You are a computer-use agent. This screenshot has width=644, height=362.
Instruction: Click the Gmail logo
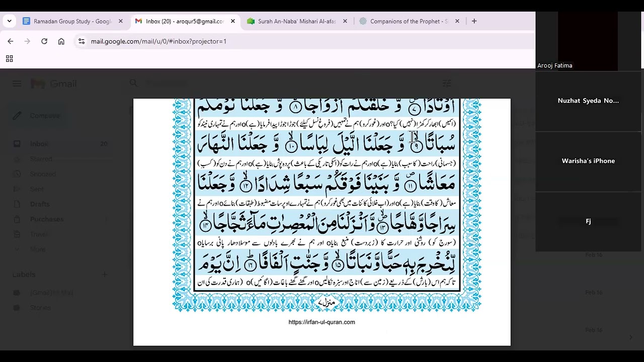53,83
